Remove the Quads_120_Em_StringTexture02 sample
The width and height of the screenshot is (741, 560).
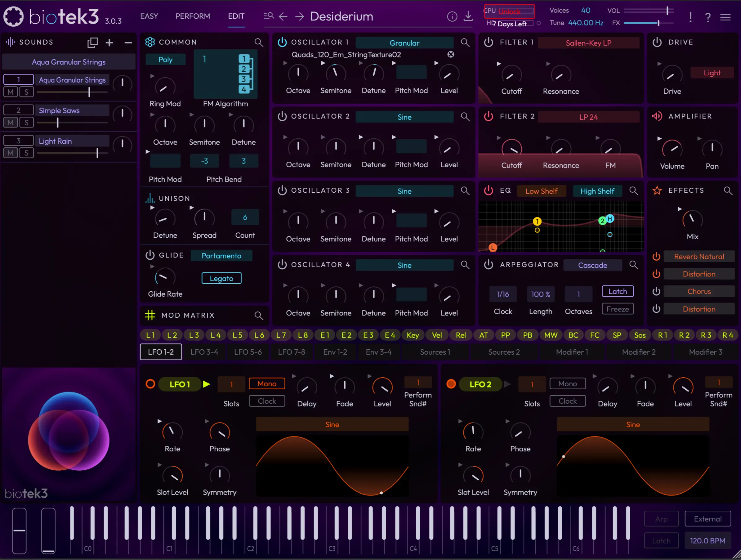pyautogui.click(x=451, y=54)
